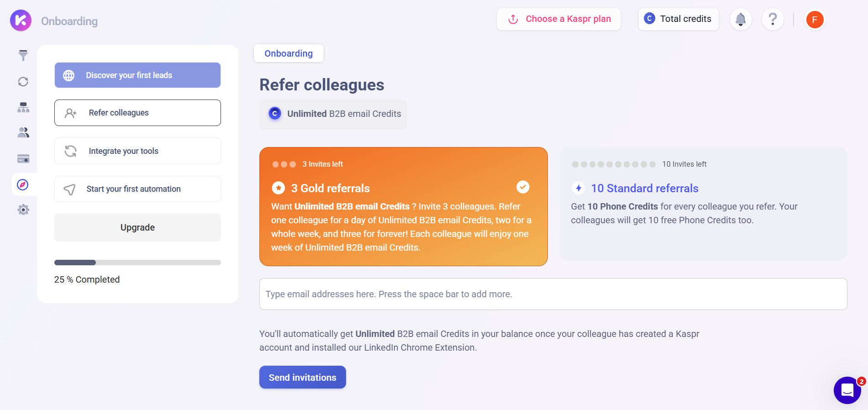Open the notifications bell
This screenshot has width=868, height=410.
point(741,19)
